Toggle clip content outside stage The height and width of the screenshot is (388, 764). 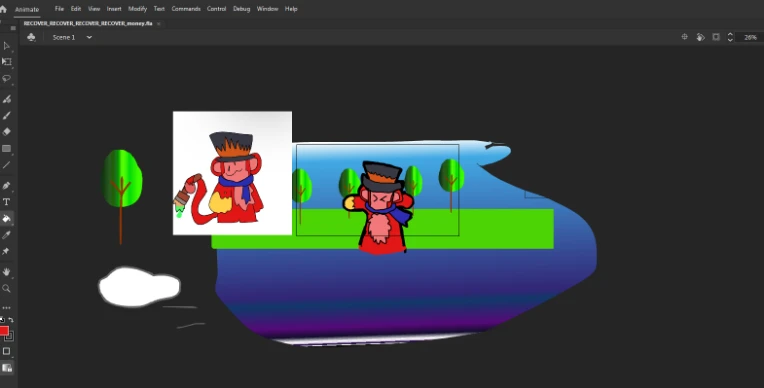[716, 37]
